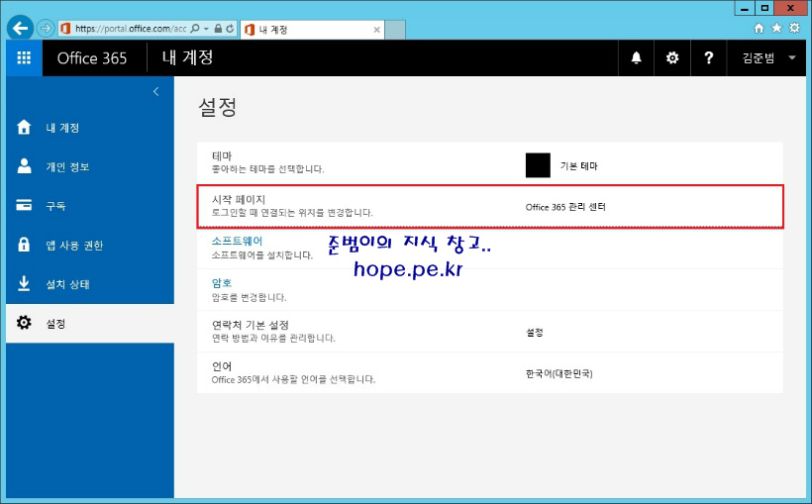The width and height of the screenshot is (812, 504).
Task: Click the 설정 value for contact preferences
Action: click(535, 333)
